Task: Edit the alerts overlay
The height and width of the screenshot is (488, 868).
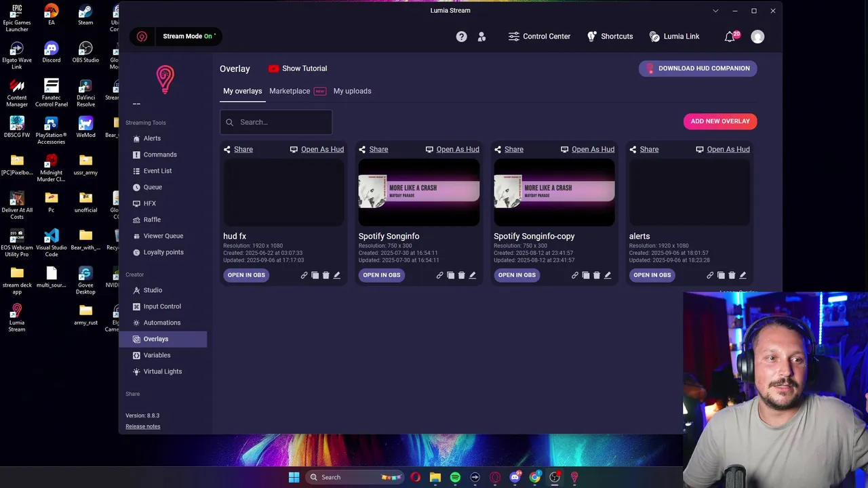Action: (743, 275)
